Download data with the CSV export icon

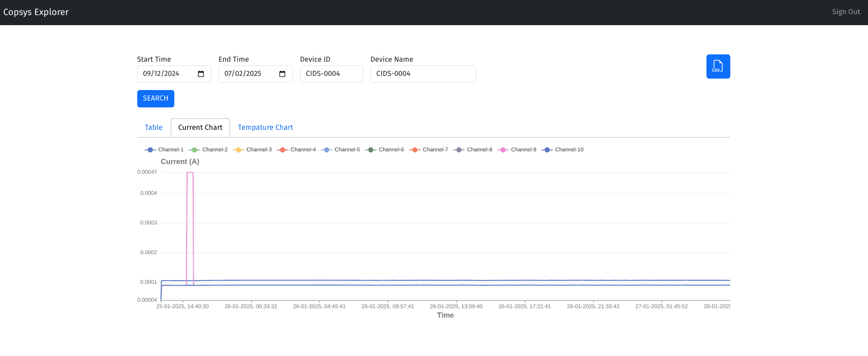coord(718,67)
